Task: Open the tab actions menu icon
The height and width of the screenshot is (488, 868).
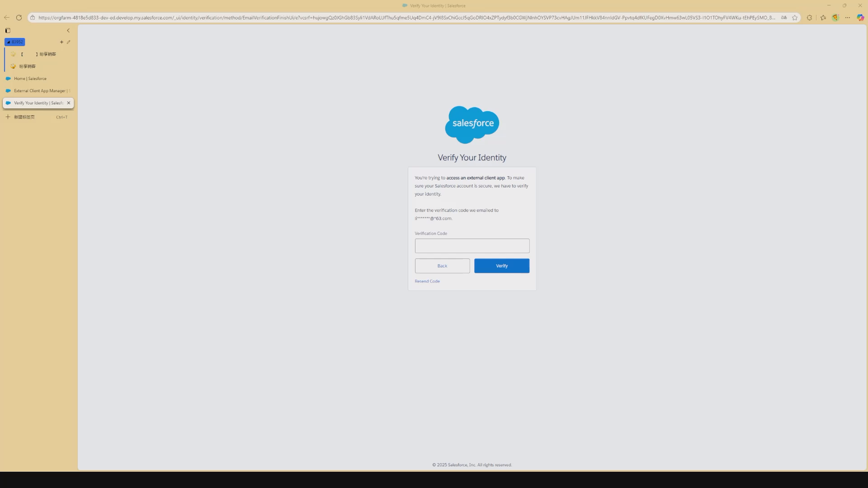Action: coord(8,31)
